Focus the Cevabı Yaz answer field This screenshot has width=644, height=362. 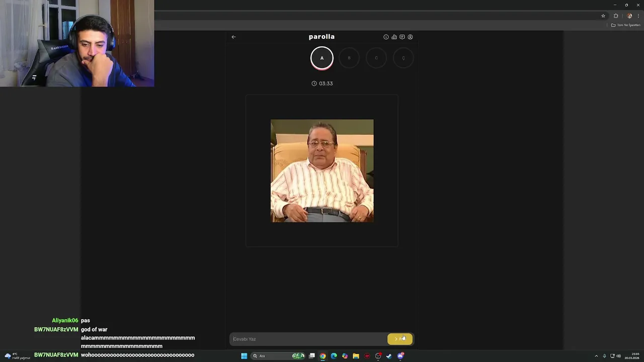(308, 339)
